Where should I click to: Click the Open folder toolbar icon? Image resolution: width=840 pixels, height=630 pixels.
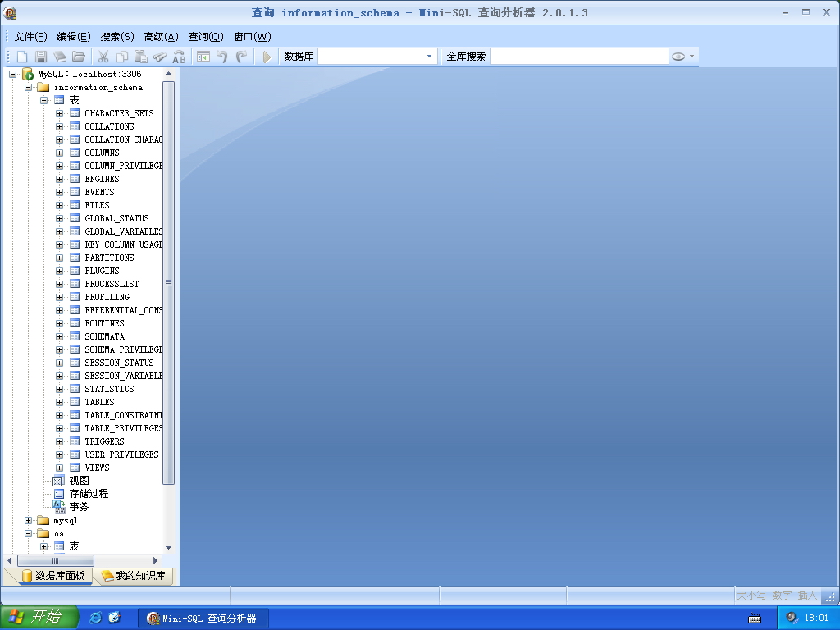[79, 57]
